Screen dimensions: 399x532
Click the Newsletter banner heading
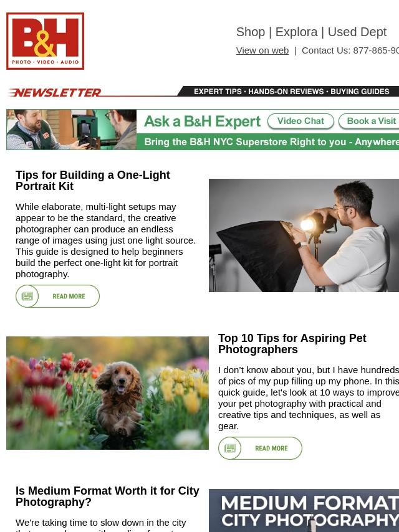click(x=54, y=92)
